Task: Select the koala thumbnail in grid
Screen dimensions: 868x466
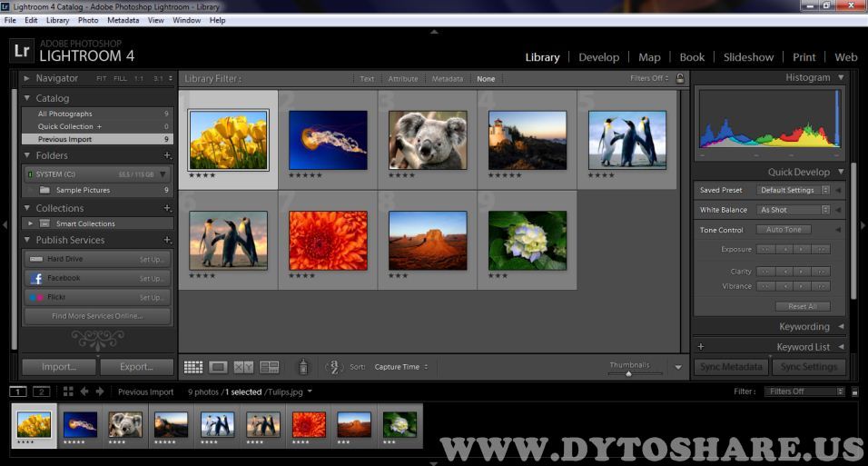Action: click(x=428, y=140)
